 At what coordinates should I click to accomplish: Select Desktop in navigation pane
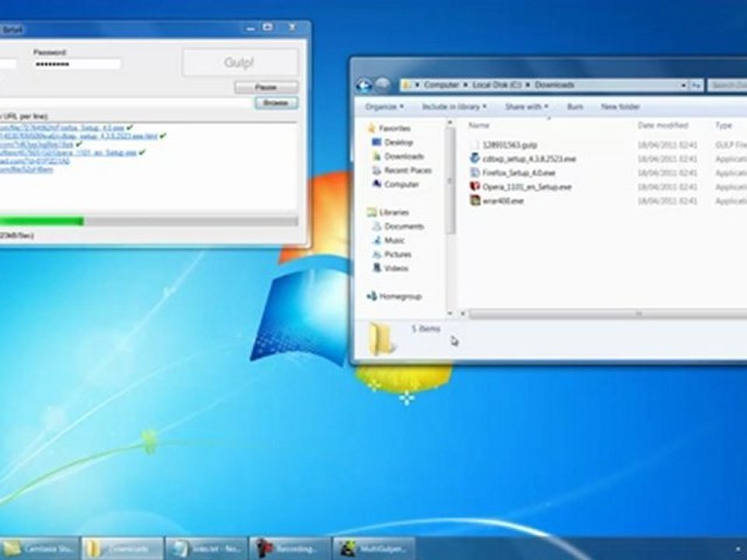(398, 142)
